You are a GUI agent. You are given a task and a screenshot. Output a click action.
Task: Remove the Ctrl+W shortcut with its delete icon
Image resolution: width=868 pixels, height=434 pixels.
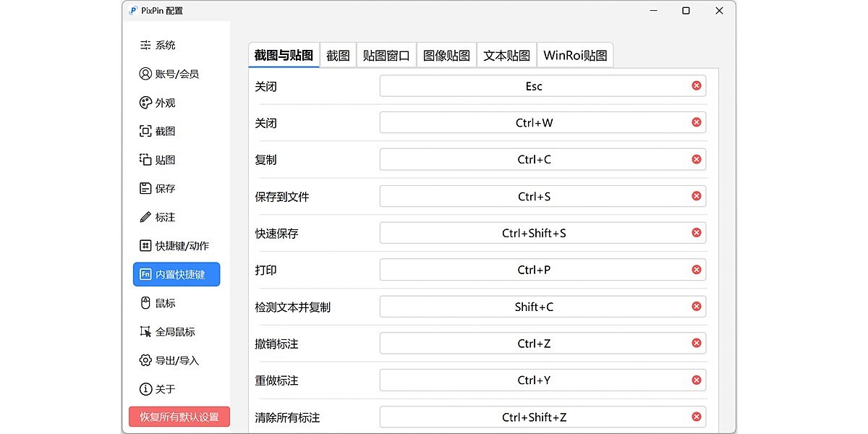(x=697, y=122)
